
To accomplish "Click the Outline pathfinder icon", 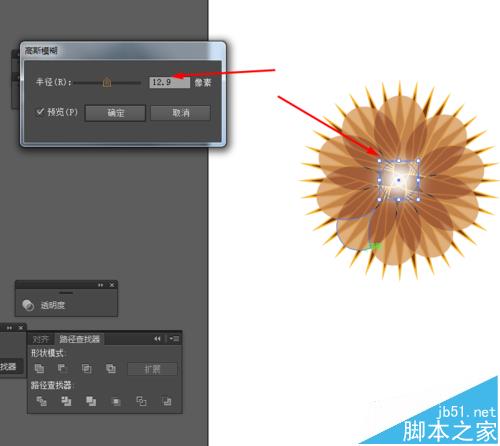I will click(x=141, y=401).
